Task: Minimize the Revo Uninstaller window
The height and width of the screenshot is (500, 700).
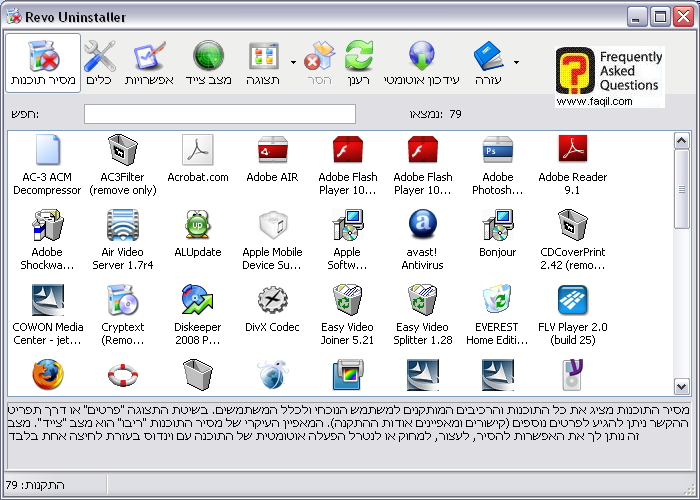Action: [637, 17]
